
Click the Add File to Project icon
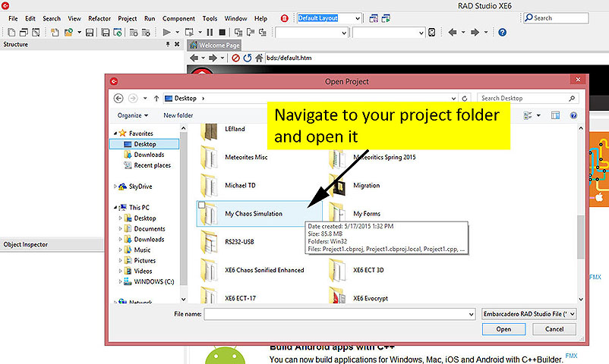[134, 32]
